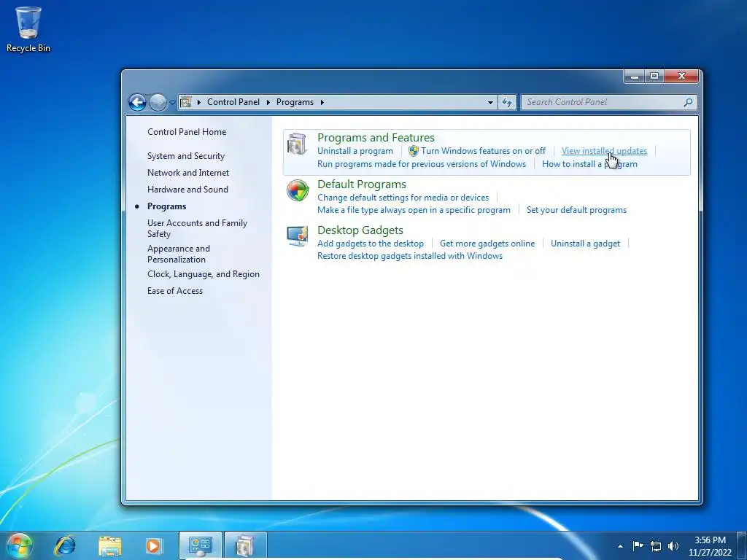Maximize the Control Panel window
Viewport: 747px width, 560px height.
tap(654, 76)
